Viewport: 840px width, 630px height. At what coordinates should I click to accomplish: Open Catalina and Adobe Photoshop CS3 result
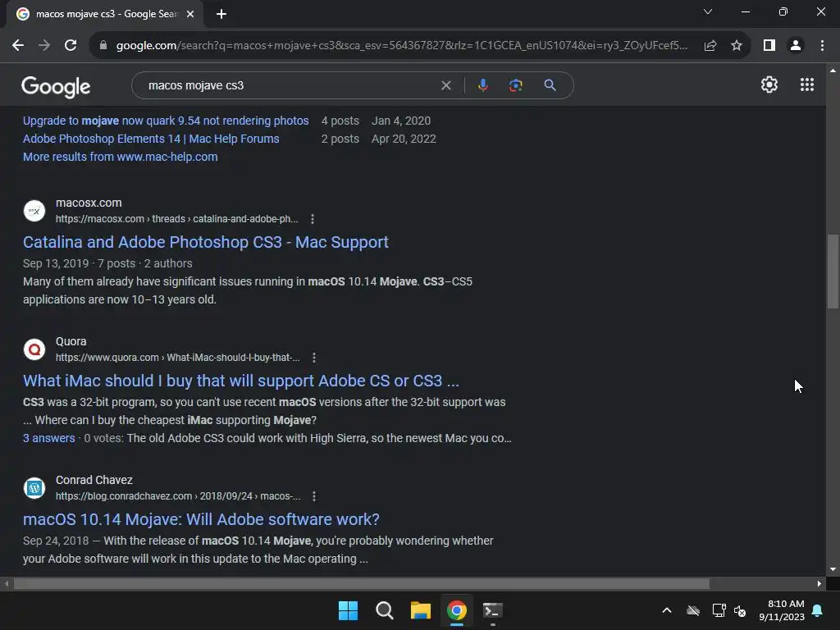(x=206, y=242)
